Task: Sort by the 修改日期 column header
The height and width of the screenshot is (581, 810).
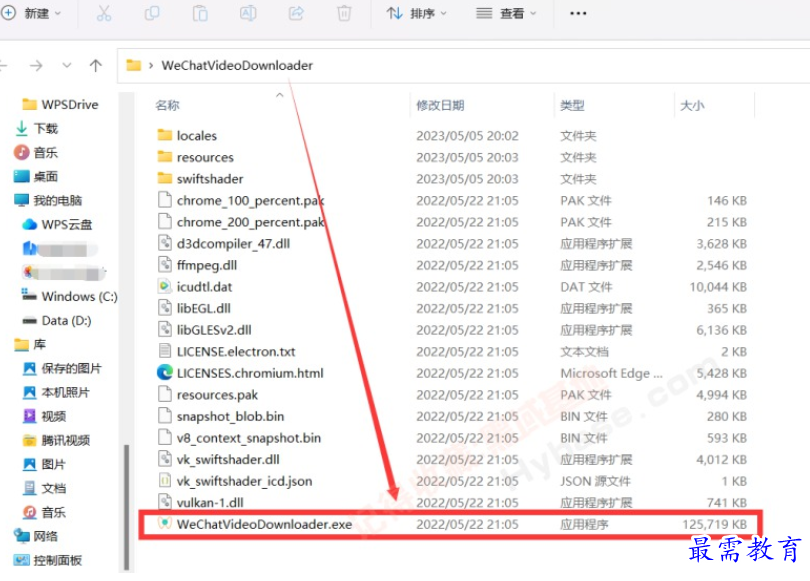Action: click(x=440, y=105)
